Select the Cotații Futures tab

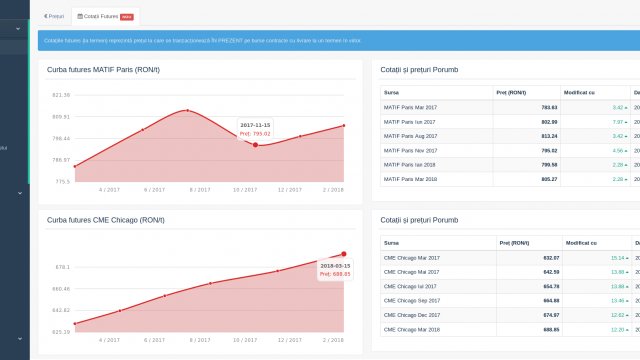pyautogui.click(x=105, y=17)
